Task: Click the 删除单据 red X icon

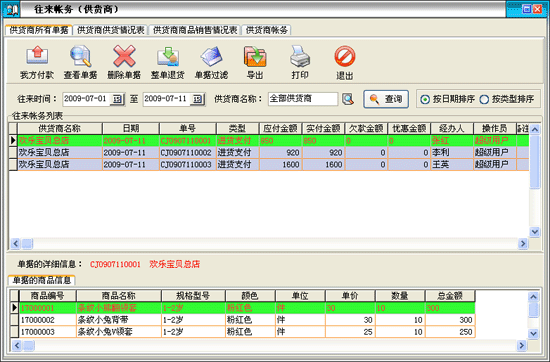Action: pyautogui.click(x=124, y=56)
